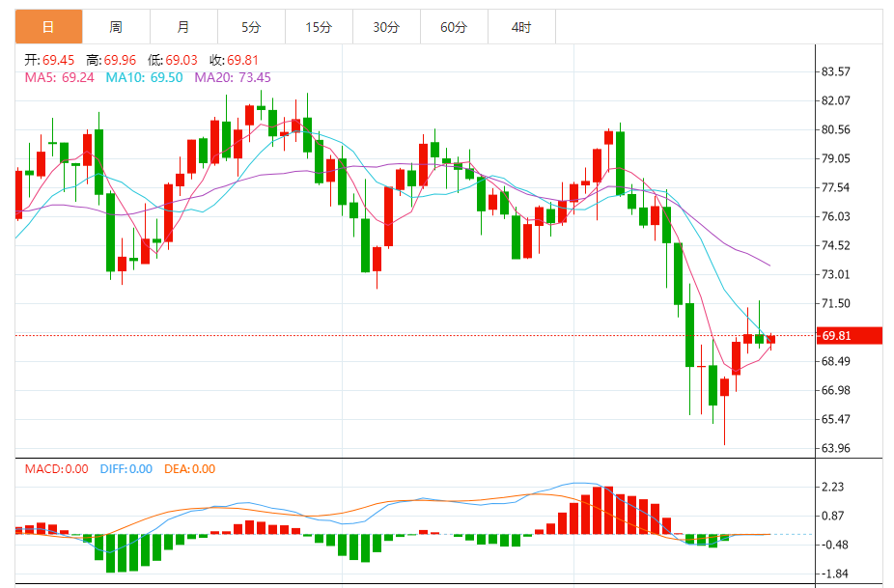Click the 76.03 price axis label
The height and width of the screenshot is (588, 894).
pyautogui.click(x=835, y=216)
